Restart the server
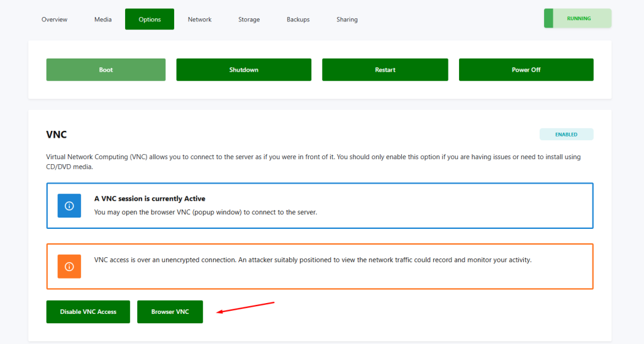This screenshot has height=344, width=644. tap(385, 70)
